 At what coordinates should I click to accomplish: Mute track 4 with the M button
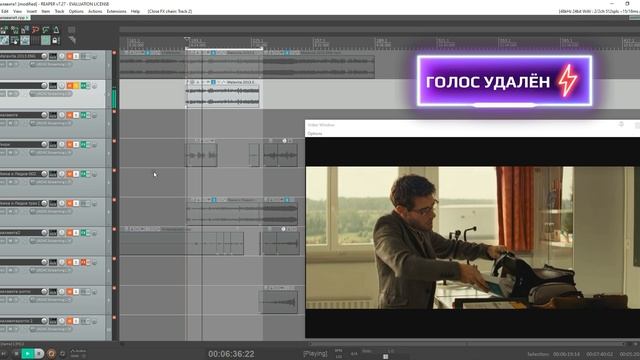tap(70, 144)
